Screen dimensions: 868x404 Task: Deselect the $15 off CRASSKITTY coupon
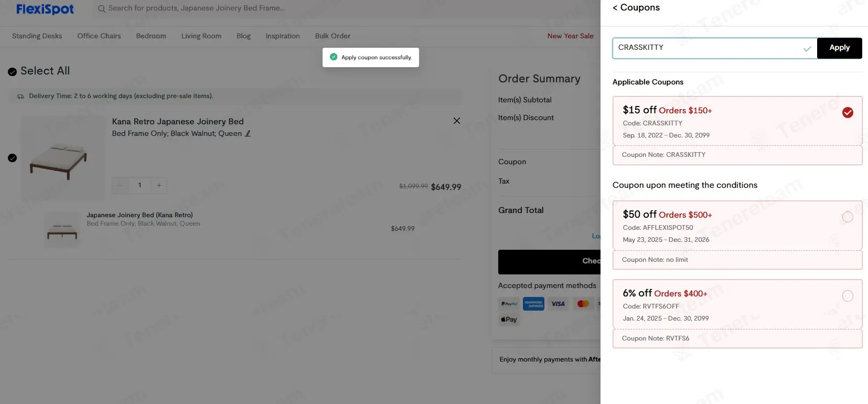point(848,113)
